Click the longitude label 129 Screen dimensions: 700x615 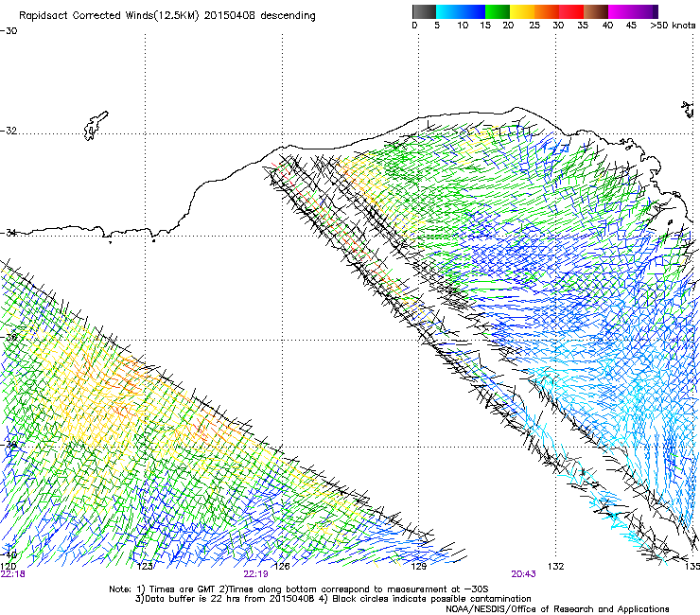point(419,567)
